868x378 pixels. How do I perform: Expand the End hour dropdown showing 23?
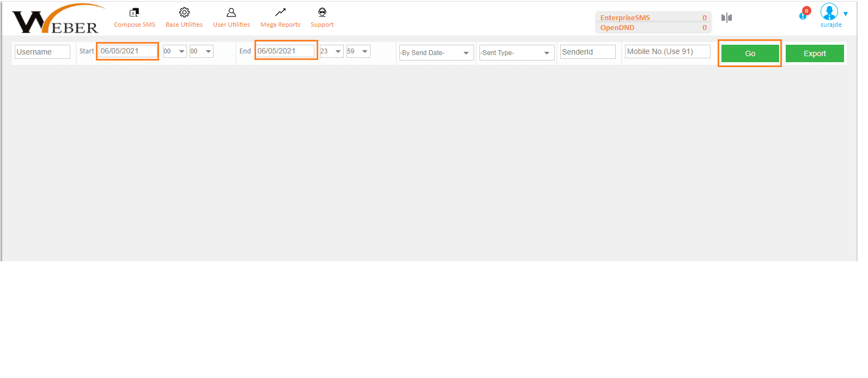point(331,51)
